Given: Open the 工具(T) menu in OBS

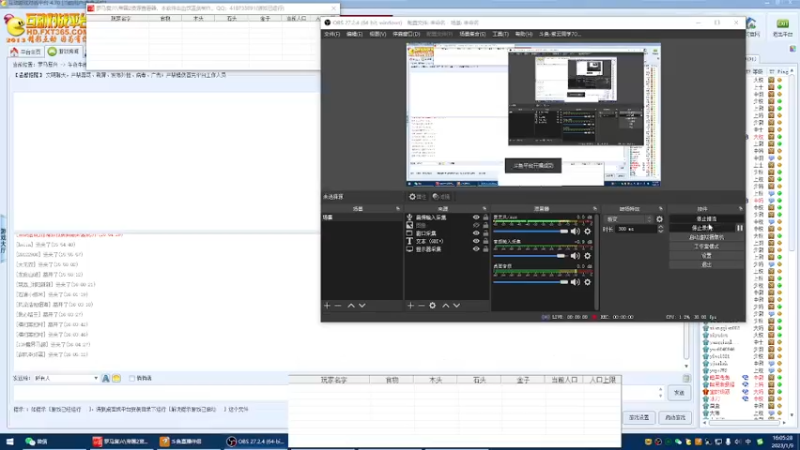Looking at the screenshot, I should pos(500,34).
